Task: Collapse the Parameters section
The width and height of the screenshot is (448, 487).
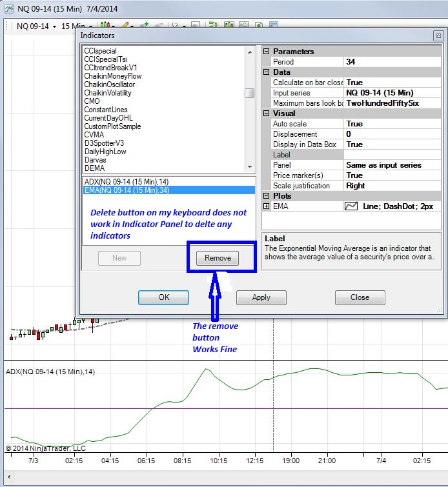Action: tap(267, 51)
